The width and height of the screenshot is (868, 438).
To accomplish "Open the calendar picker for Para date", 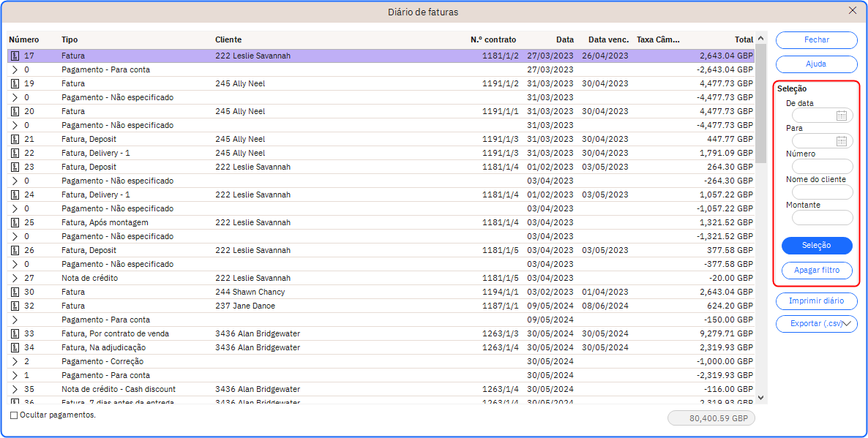I will tap(841, 141).
